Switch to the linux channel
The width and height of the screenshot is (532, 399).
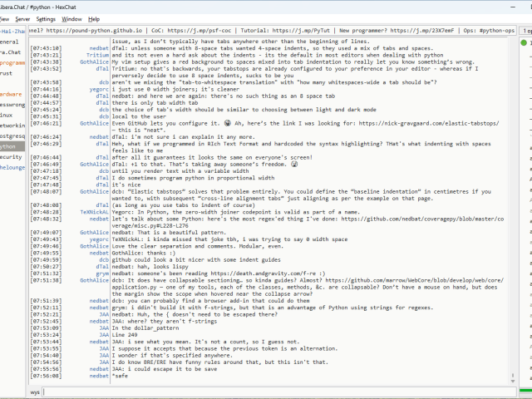pos(7,115)
